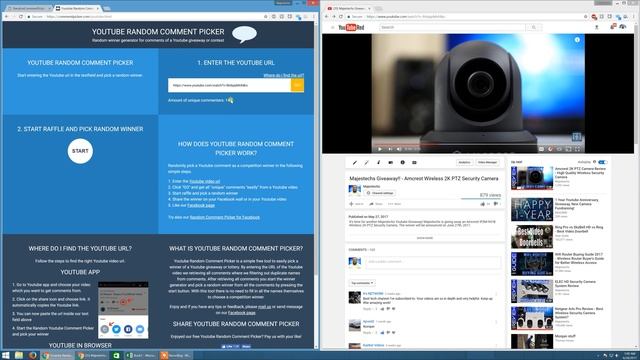Screen dimensions: 640x360
Task: Click the Share button under the video
Action: coord(376,204)
